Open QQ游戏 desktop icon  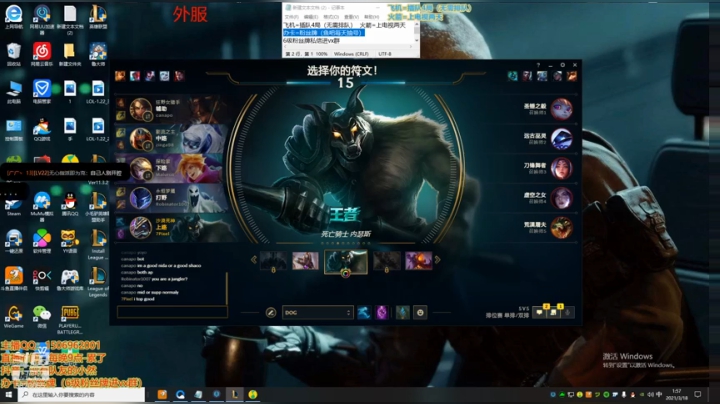click(x=42, y=129)
